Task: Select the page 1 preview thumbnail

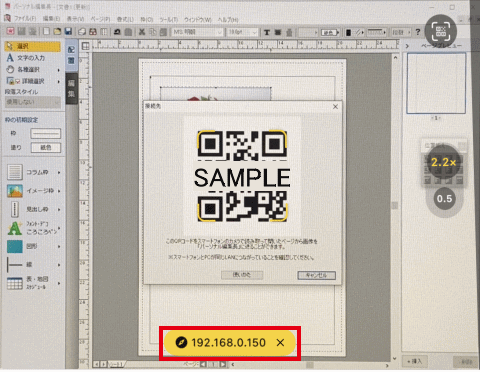Action: (x=436, y=83)
